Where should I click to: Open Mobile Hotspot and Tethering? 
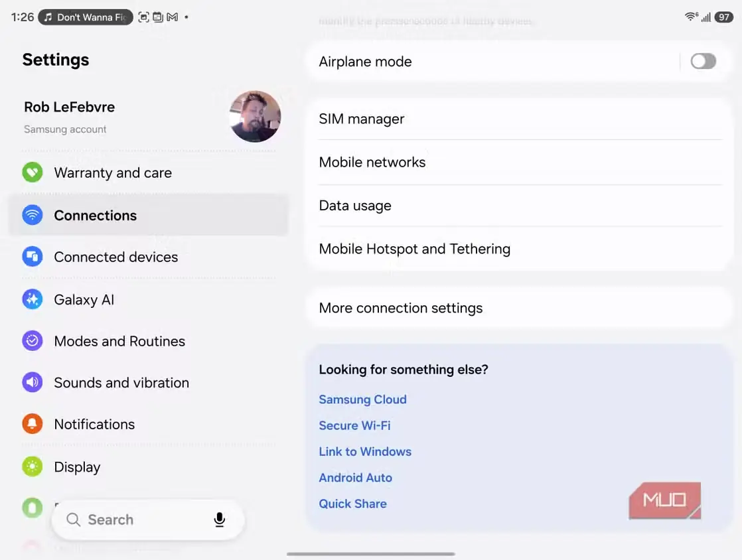520,249
